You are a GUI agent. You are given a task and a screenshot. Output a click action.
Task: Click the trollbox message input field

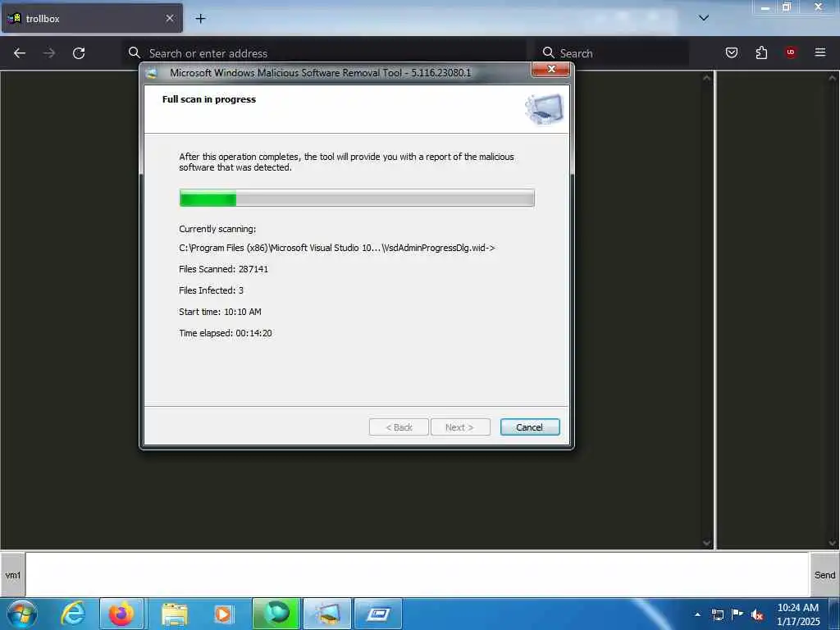click(417, 575)
